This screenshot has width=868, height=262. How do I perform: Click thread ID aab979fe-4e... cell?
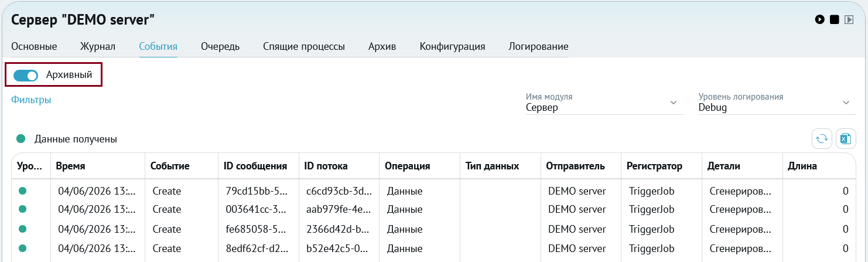tap(339, 209)
